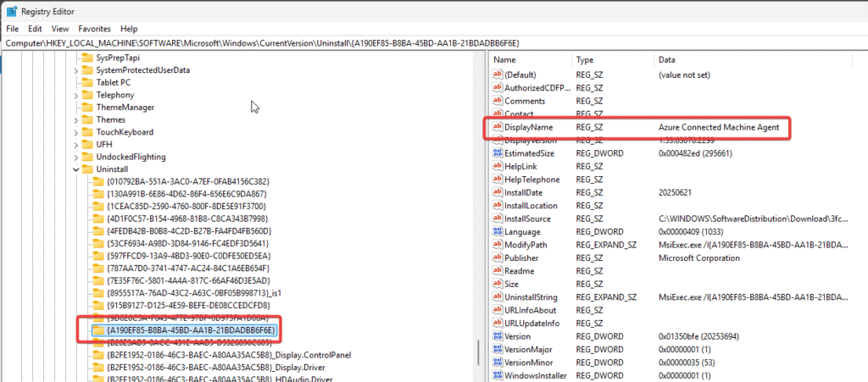Select the Version DWORD value icon

[x=497, y=336]
